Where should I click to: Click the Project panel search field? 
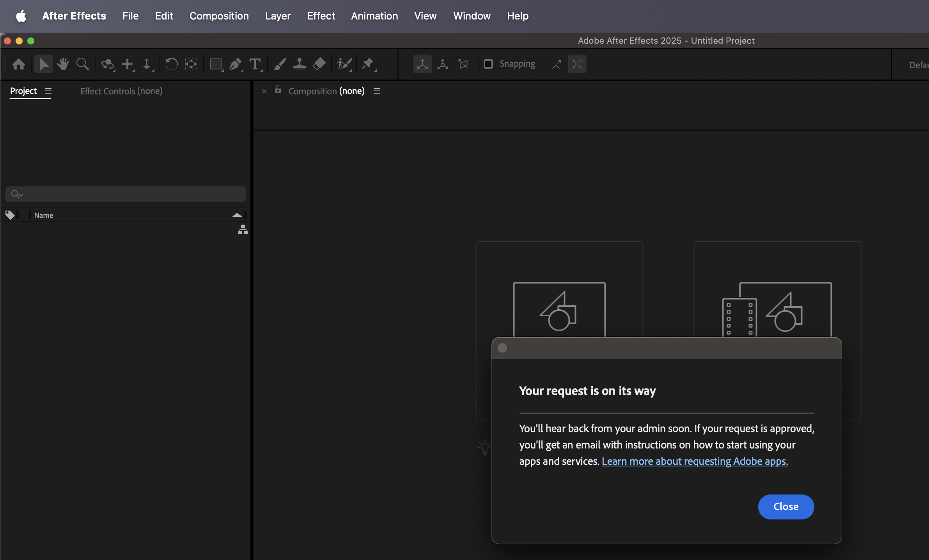coord(126,194)
